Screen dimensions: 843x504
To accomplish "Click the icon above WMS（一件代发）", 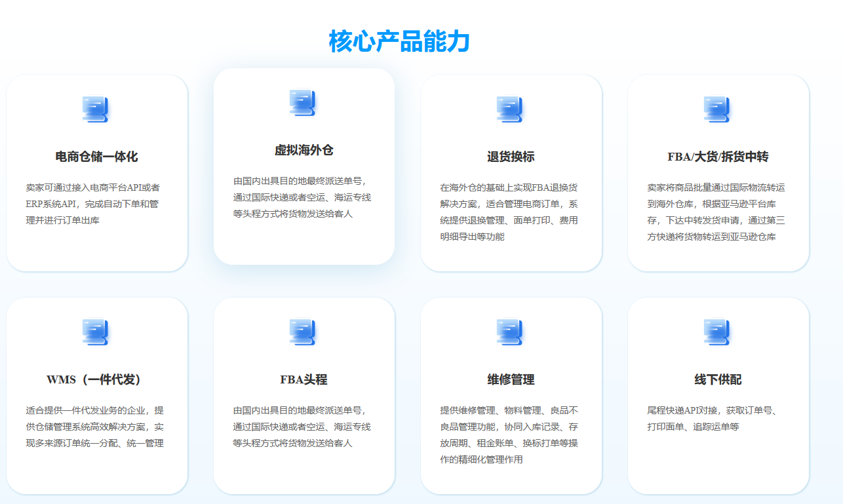I will (x=96, y=332).
